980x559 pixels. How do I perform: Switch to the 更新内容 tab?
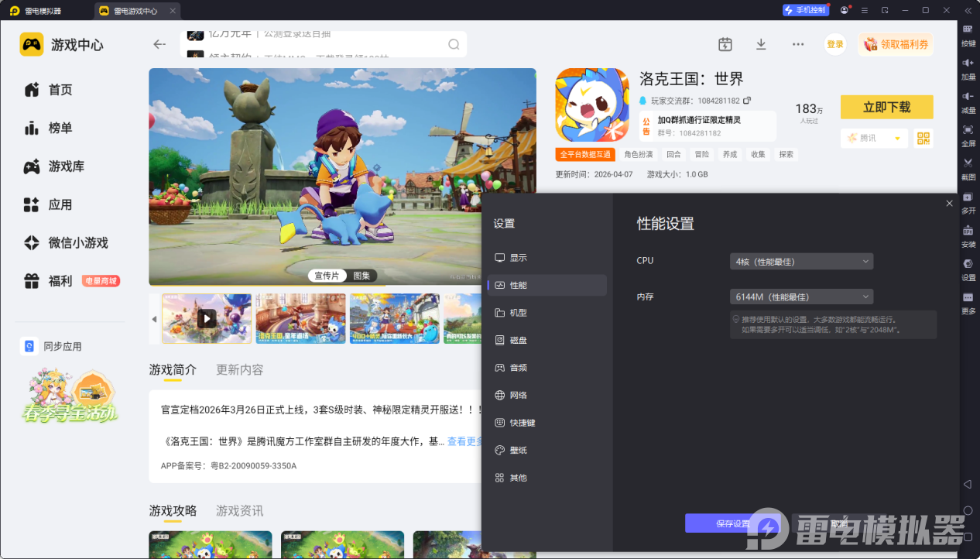(239, 370)
